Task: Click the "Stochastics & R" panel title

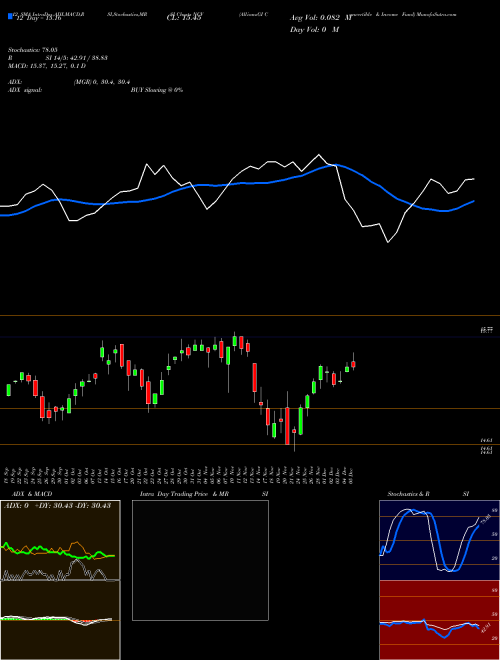Action: tap(408, 494)
